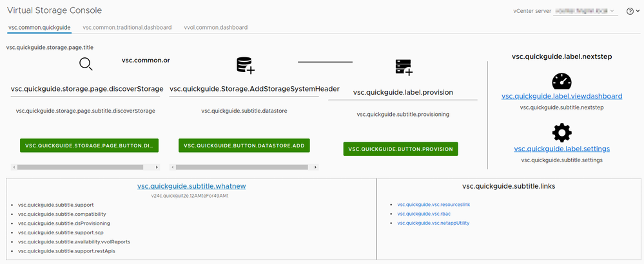Click the magnifying glass discover storage icon
The width and height of the screenshot is (644, 264).
point(86,64)
